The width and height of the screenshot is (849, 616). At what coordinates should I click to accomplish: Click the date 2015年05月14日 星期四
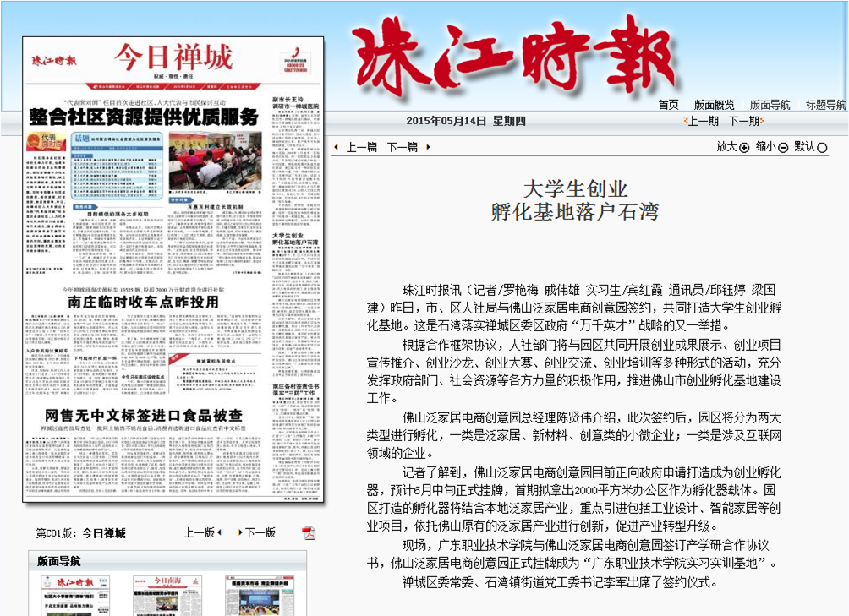466,121
